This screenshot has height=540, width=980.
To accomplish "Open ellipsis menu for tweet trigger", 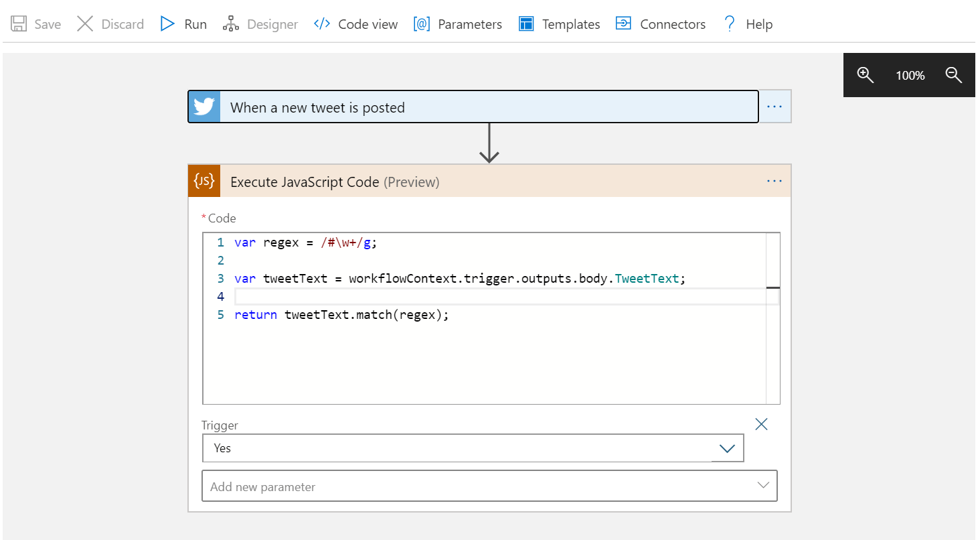I will (774, 107).
